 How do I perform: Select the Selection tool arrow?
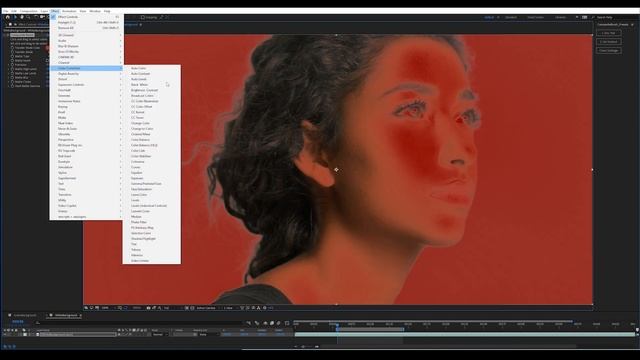tap(15, 17)
